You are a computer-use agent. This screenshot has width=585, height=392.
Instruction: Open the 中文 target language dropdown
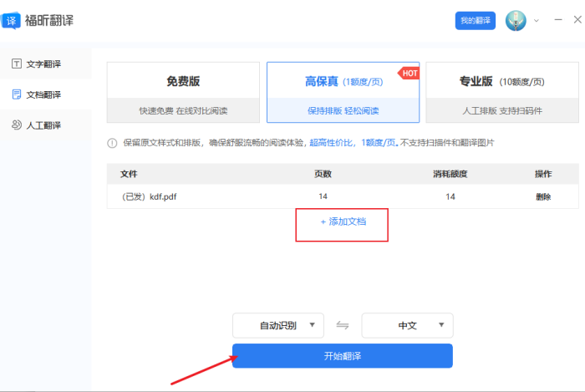pos(408,325)
